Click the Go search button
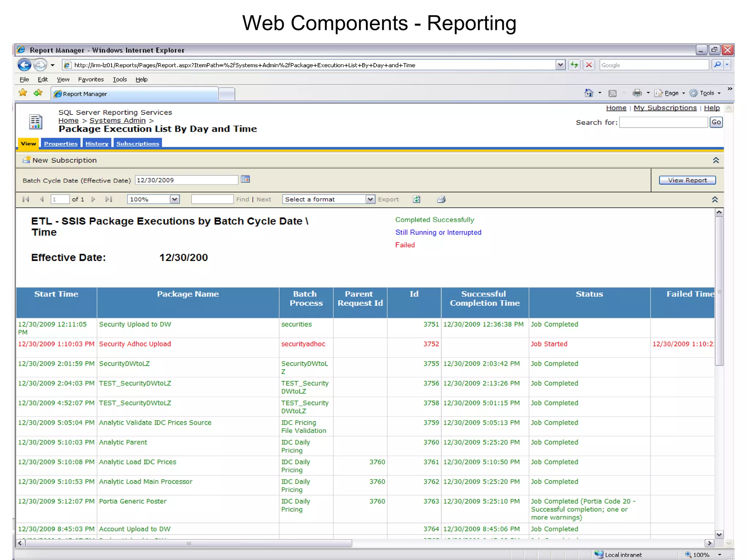Viewport: 747px width, 560px height. (x=716, y=122)
